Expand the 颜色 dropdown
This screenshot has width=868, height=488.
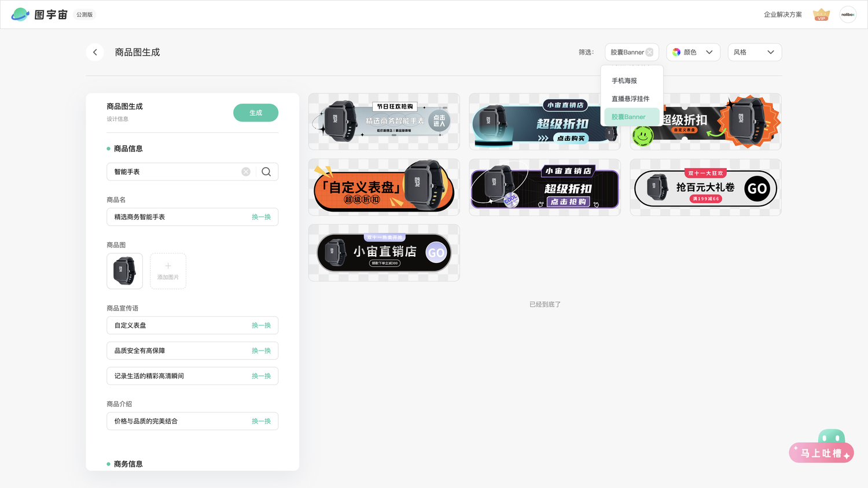click(693, 52)
